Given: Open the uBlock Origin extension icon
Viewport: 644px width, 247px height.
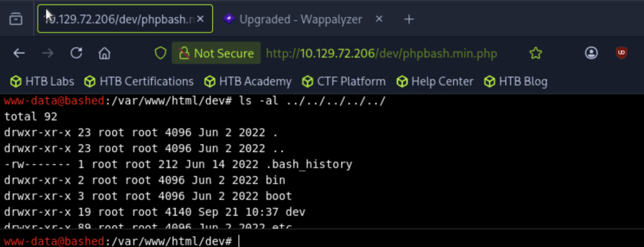Looking at the screenshot, I should coord(621,53).
